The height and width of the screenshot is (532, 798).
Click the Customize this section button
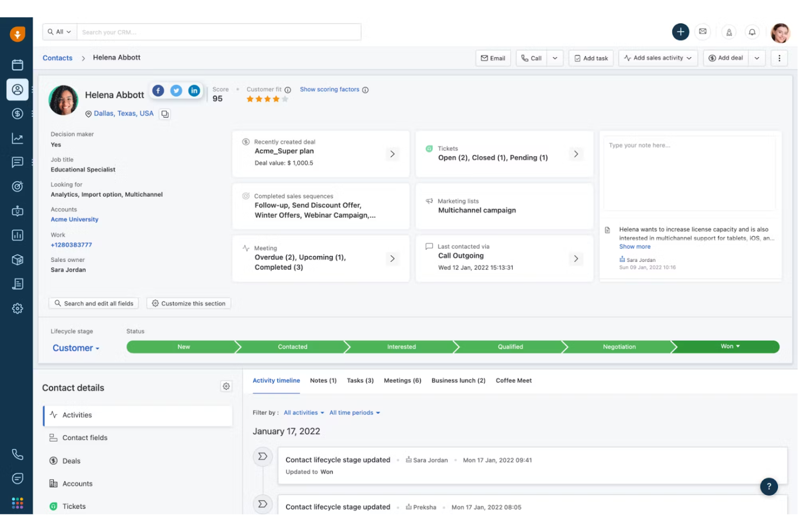click(188, 303)
